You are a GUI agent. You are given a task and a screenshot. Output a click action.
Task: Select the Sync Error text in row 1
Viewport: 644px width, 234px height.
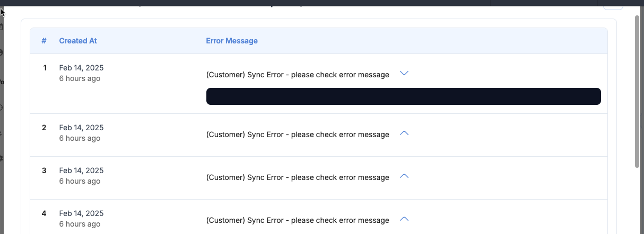(298, 75)
